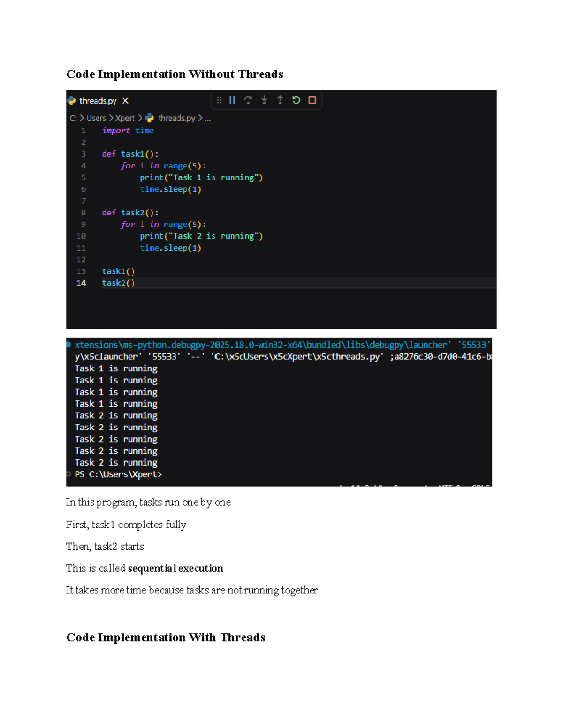Click the Xpert breadcrumb segment

point(125,118)
